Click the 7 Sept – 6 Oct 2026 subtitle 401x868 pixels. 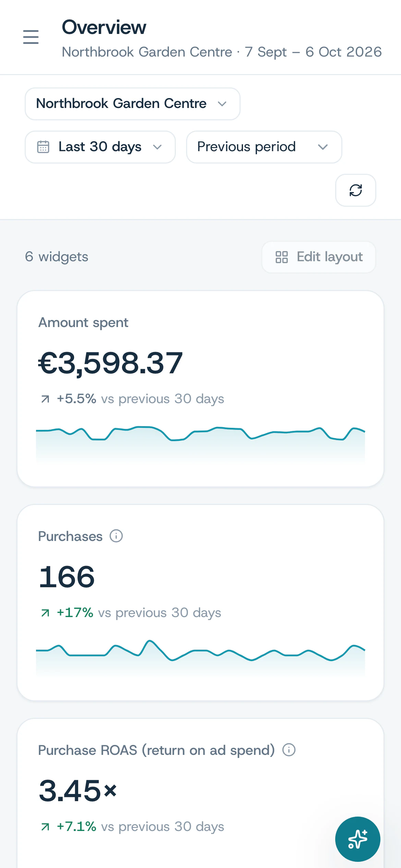[x=313, y=52]
